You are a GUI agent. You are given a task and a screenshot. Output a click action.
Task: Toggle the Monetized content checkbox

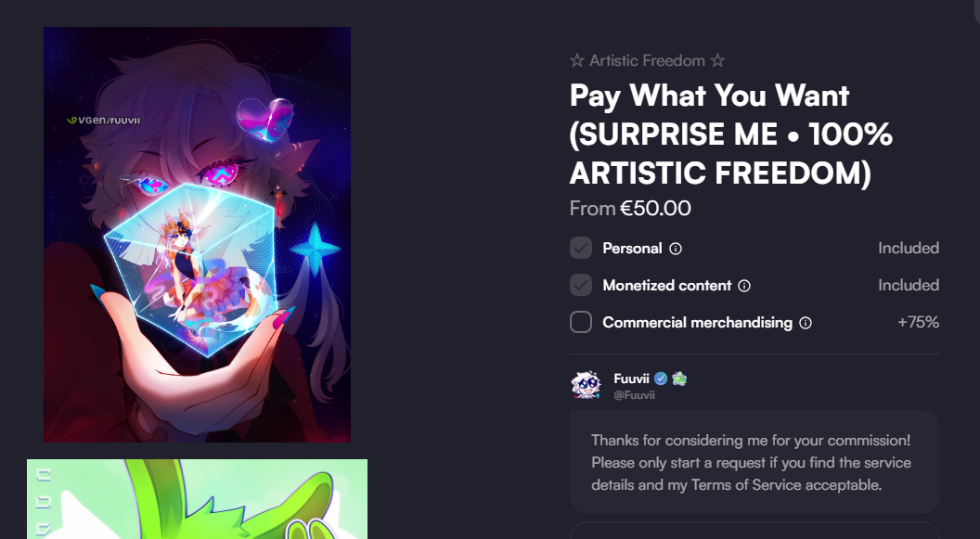click(x=581, y=285)
